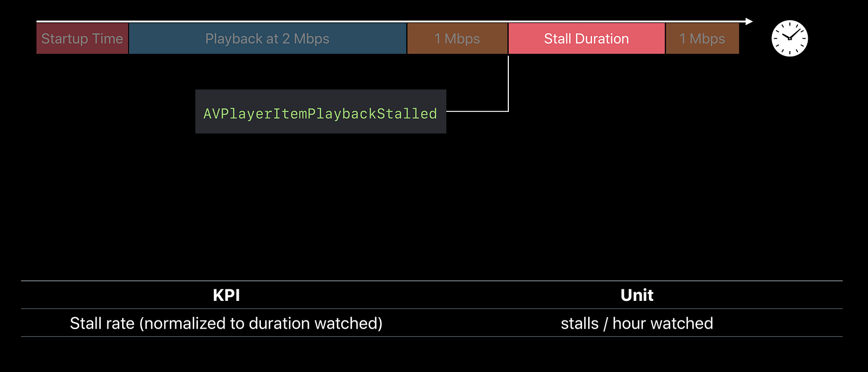868x372 pixels.
Task: Click the KPI column header
Action: pos(226,295)
